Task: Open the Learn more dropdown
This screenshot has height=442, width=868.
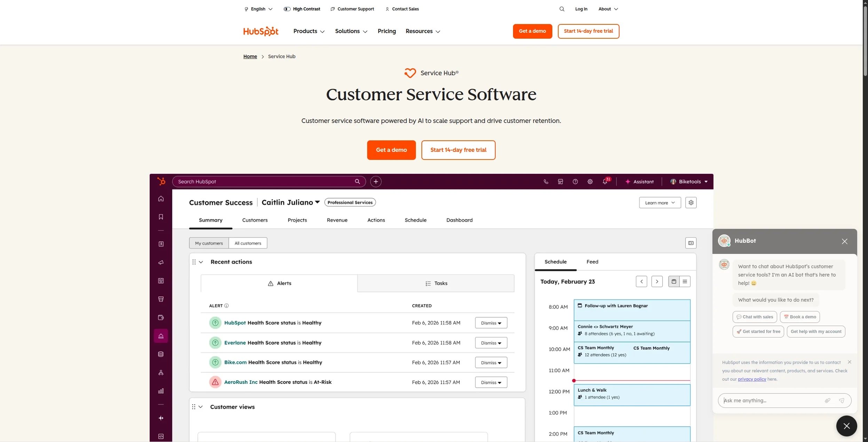Action: 660,203
